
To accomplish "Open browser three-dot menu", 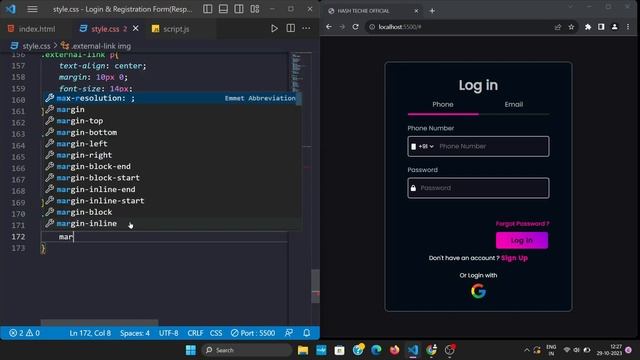I will [x=628, y=27].
